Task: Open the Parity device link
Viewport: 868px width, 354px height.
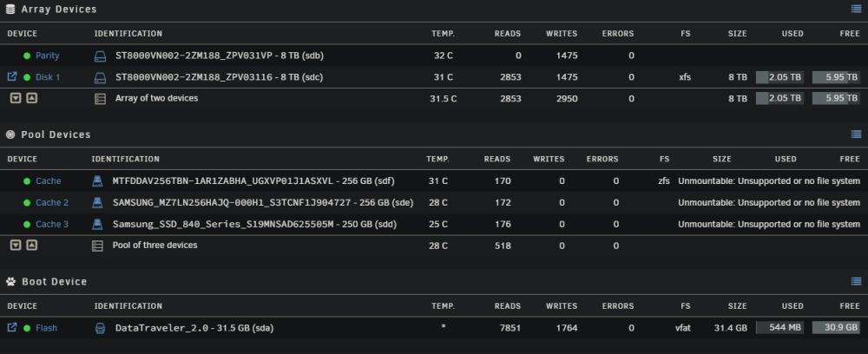Action: (48, 56)
